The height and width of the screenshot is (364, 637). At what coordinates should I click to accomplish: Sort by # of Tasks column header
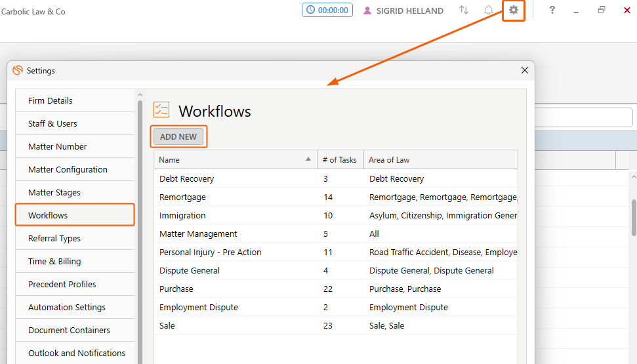(340, 160)
